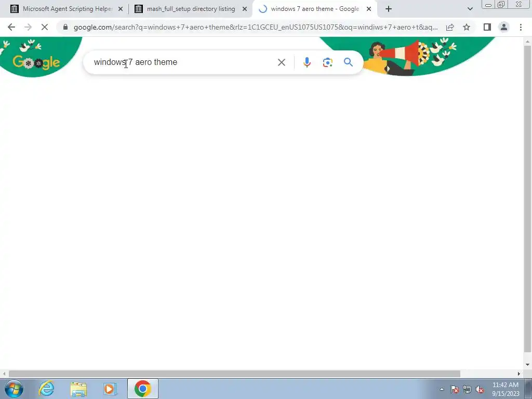Click the scroll left arrow
532x399 pixels.
4,374
